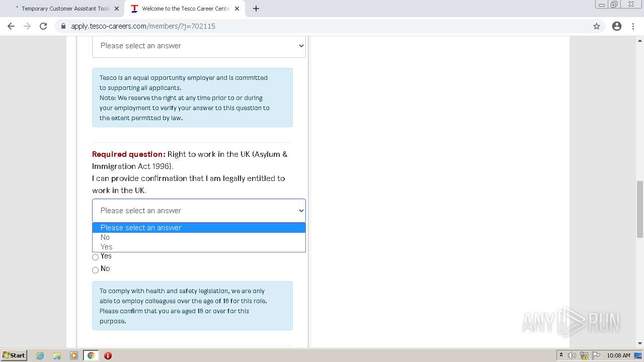Click the system clock showing 10:08 AM

(x=618, y=355)
